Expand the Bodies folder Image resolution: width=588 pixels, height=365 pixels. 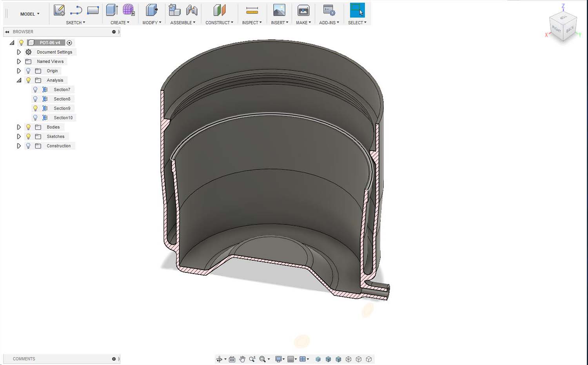click(x=18, y=127)
